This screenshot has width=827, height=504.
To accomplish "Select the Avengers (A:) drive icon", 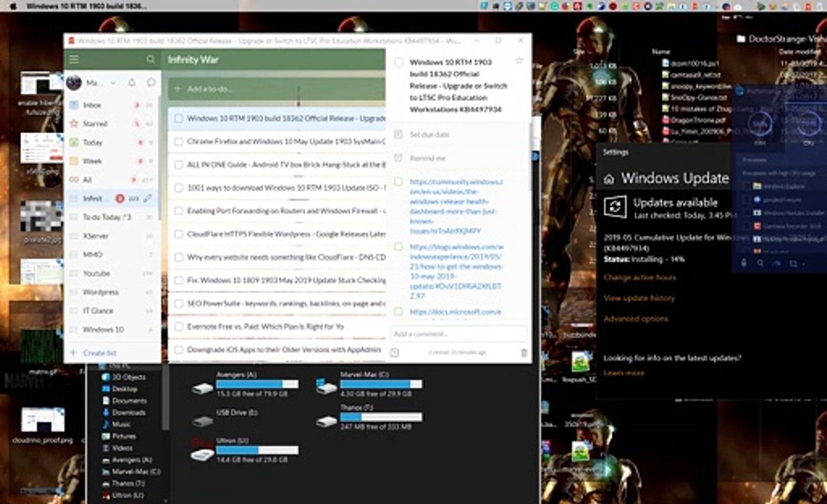I will 202,389.
